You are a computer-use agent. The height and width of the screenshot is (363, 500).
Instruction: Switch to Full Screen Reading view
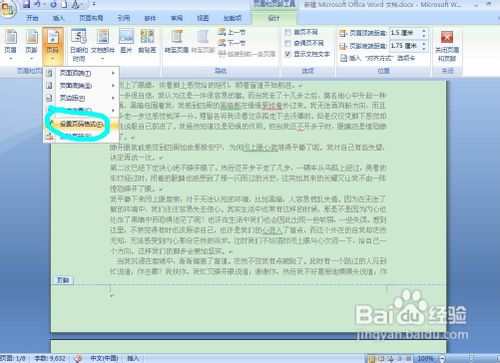click(381, 359)
